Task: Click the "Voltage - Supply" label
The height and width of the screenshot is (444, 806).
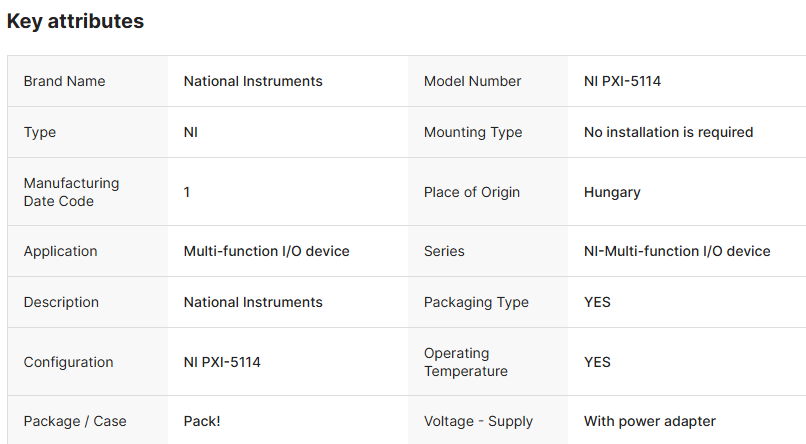Action: click(x=478, y=421)
